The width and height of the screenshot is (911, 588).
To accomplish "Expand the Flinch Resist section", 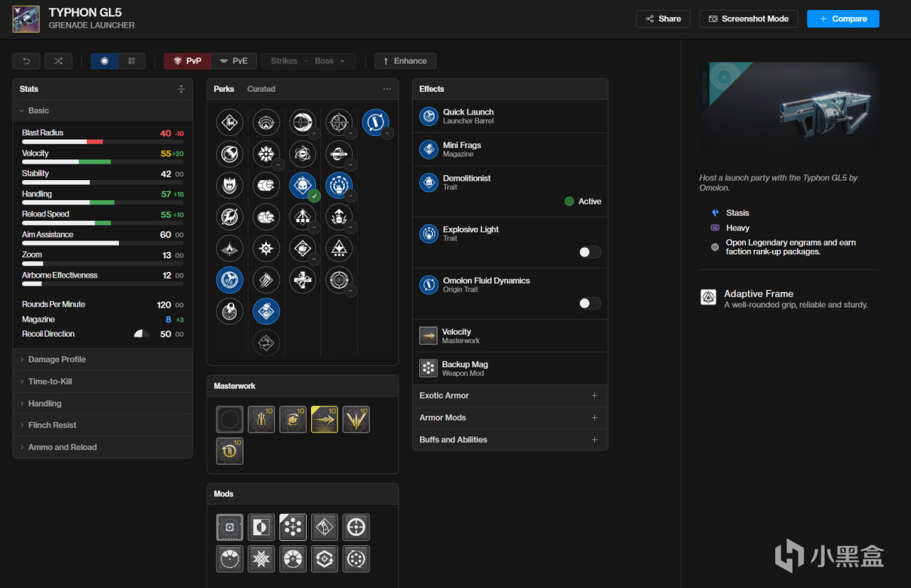I will 102,425.
